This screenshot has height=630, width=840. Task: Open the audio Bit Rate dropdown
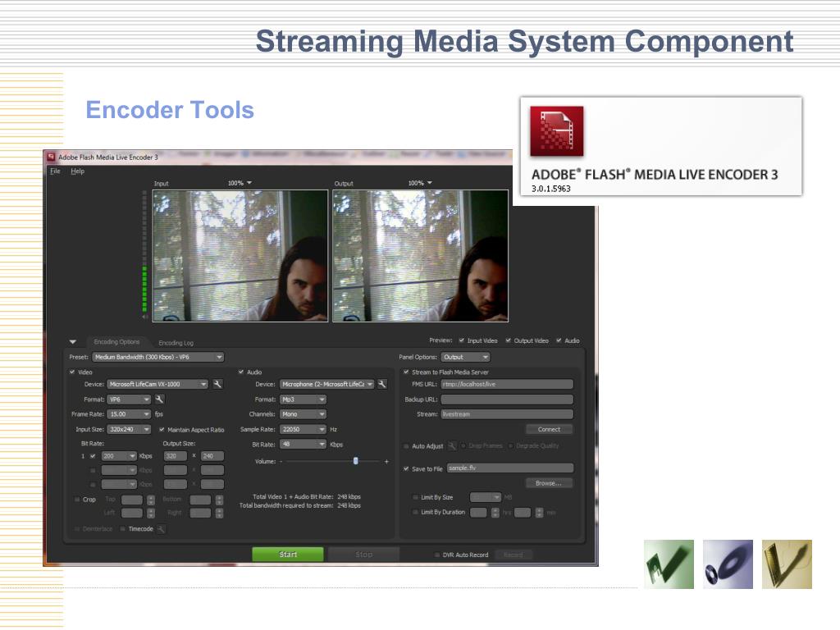pyautogui.click(x=303, y=444)
